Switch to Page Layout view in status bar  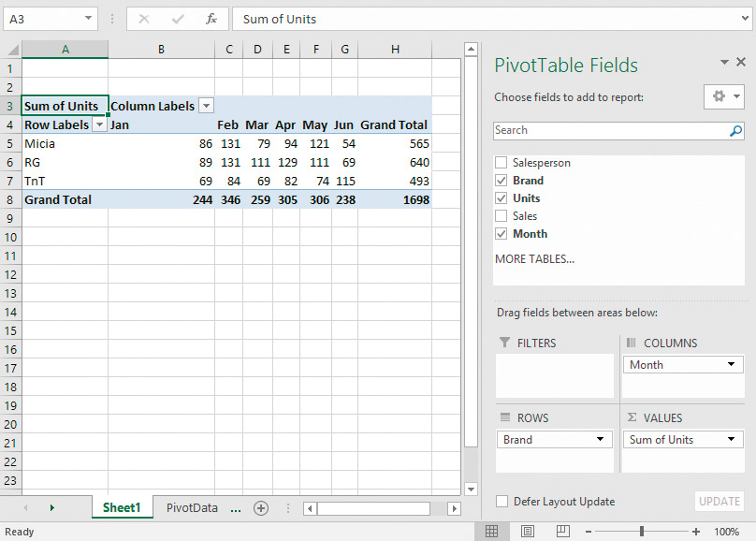tap(528, 532)
